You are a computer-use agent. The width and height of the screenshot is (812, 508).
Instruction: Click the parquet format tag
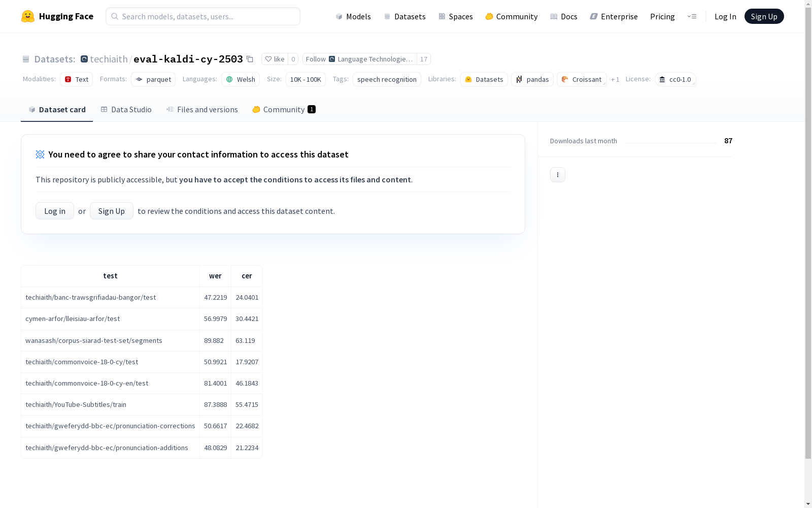pos(153,79)
